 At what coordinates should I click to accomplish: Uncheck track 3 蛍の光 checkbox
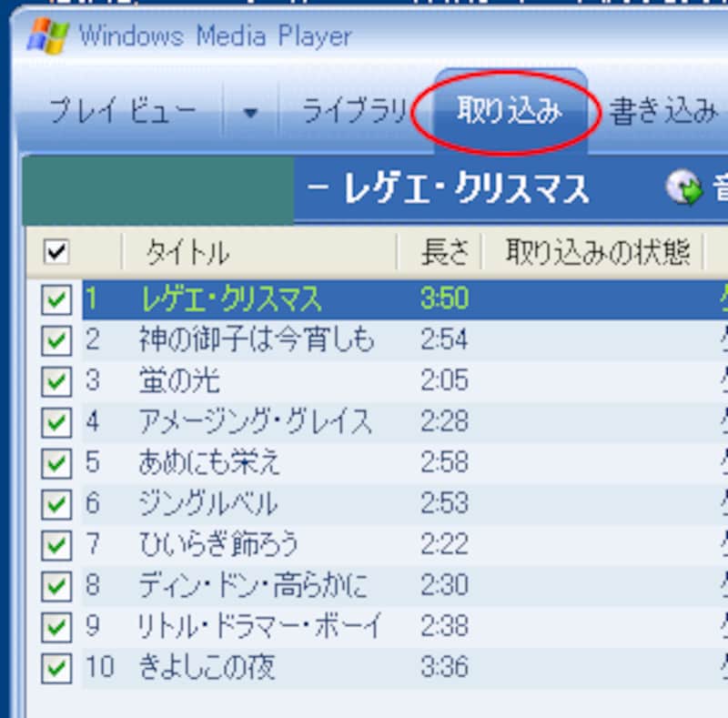coord(56,381)
